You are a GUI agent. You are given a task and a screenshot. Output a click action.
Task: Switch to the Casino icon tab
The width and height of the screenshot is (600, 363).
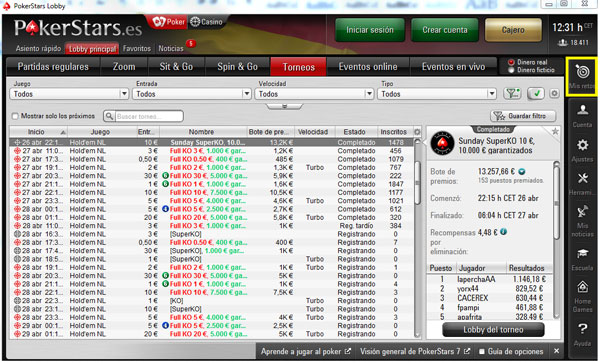click(207, 22)
